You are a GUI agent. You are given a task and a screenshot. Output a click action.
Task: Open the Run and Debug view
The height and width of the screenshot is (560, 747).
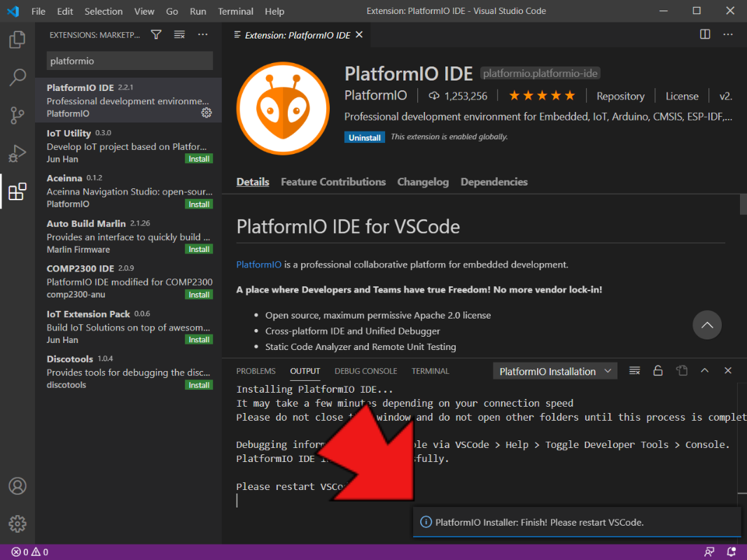18,153
